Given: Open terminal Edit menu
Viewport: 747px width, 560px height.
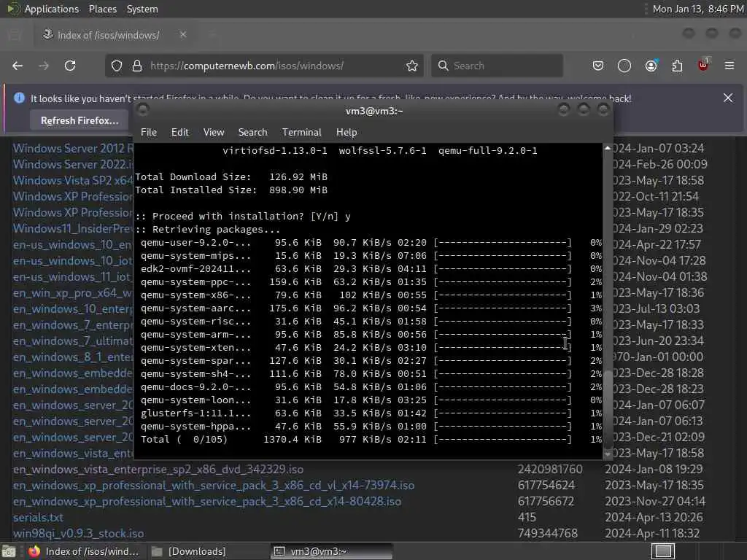Looking at the screenshot, I should [x=179, y=133].
